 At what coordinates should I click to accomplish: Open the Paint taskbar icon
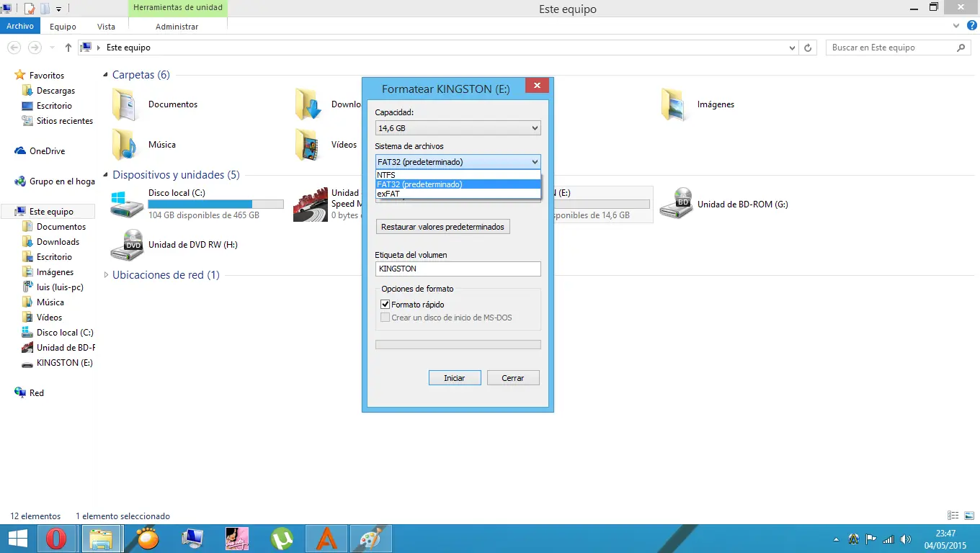click(x=372, y=539)
